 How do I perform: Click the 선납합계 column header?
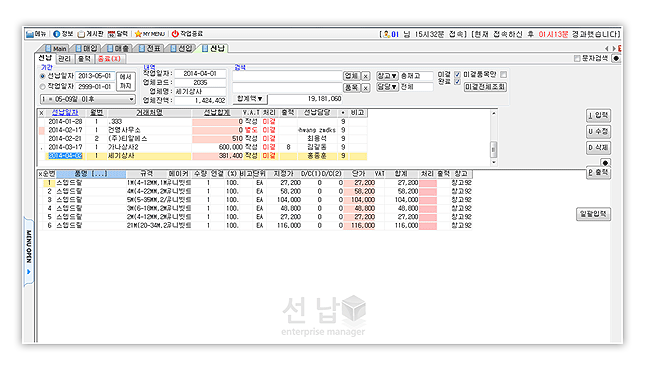tap(217, 113)
